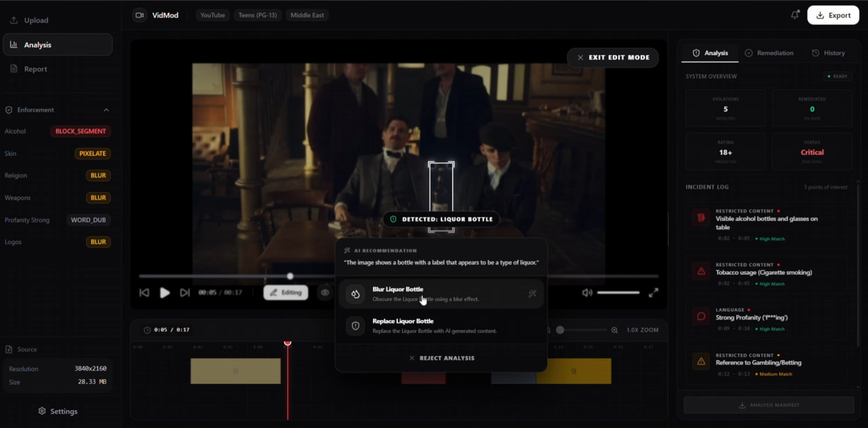
Task: Select Analysis in the left sidebar
Action: (58, 45)
